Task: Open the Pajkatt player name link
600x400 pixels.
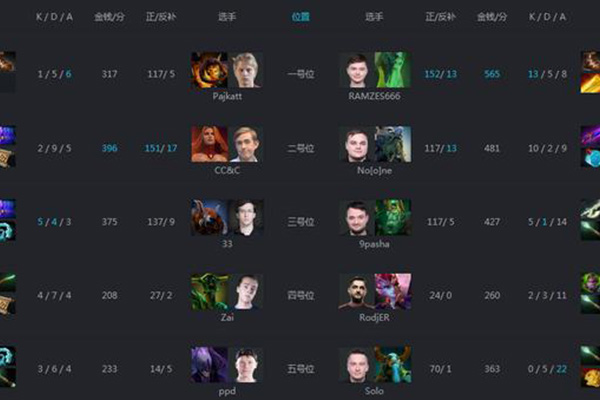Action: click(x=227, y=96)
